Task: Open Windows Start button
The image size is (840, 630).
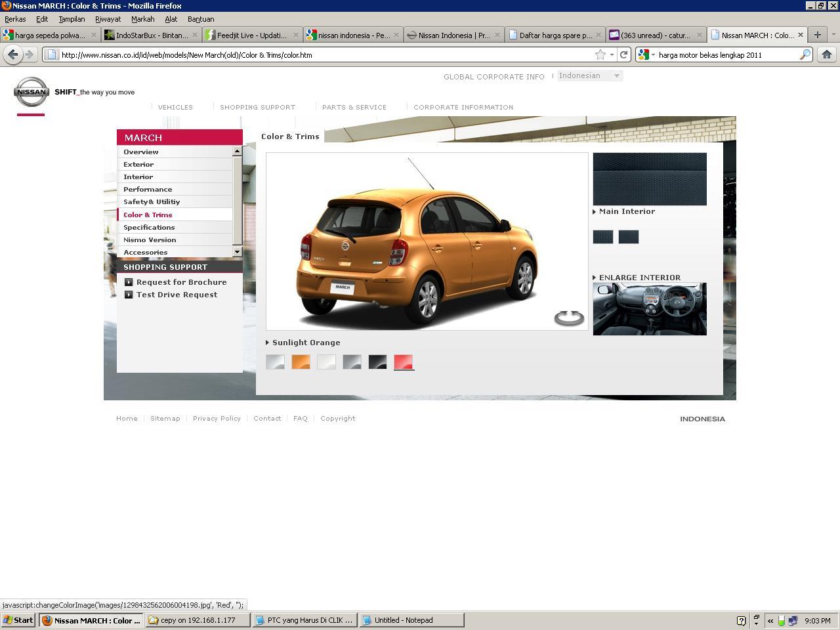Action: [x=18, y=620]
